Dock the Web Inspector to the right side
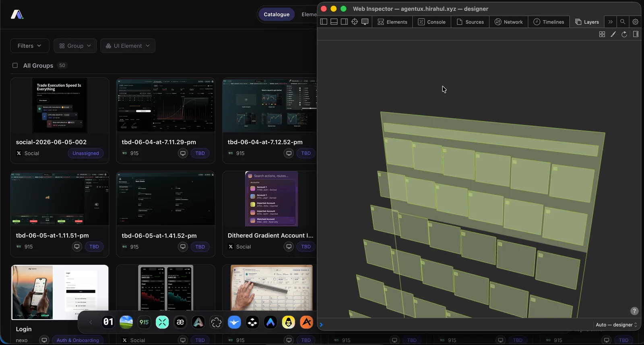644x345 pixels. 344,22
